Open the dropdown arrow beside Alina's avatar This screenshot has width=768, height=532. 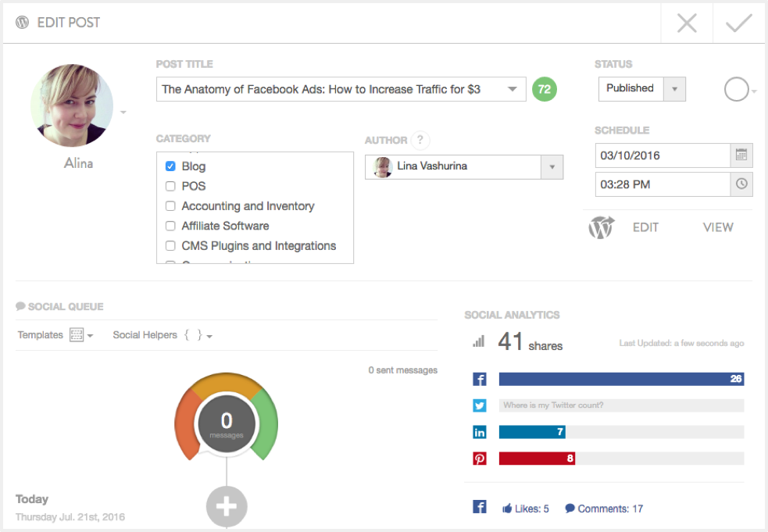123,112
